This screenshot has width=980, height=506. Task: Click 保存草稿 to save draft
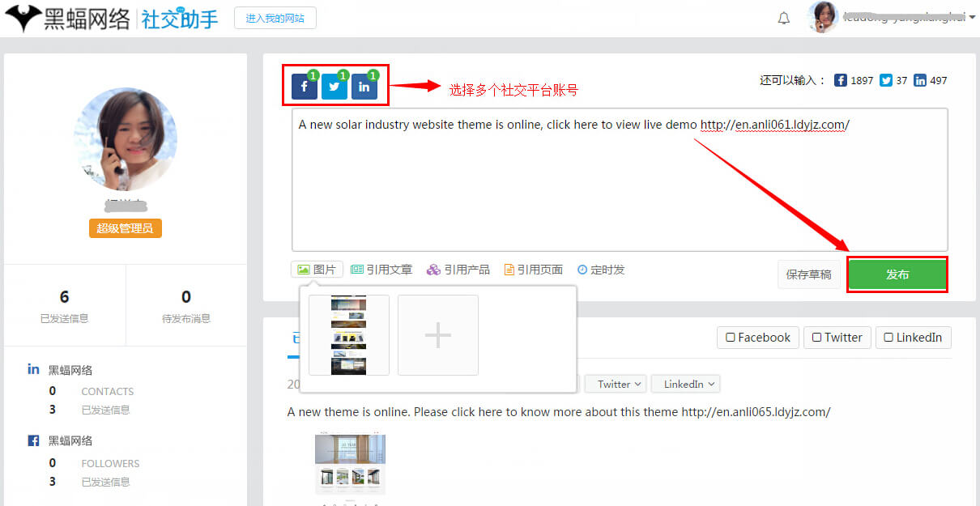coord(808,274)
